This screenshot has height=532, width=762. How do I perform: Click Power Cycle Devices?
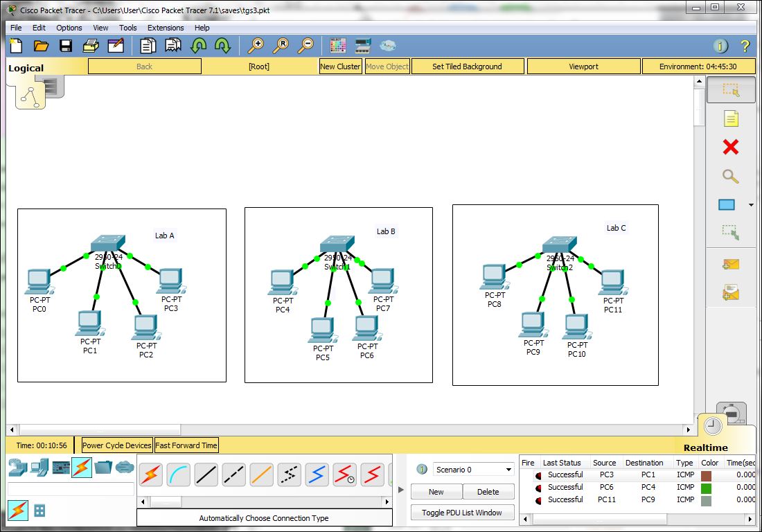[x=116, y=445]
